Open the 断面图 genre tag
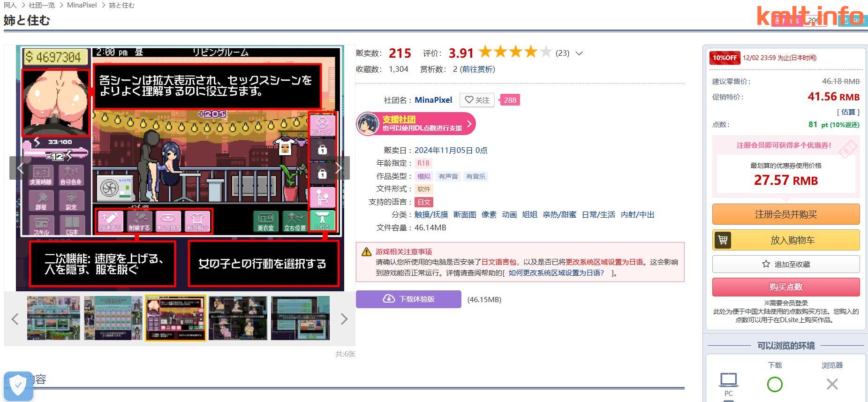Viewport: 868px width, 402px height. pos(465,214)
